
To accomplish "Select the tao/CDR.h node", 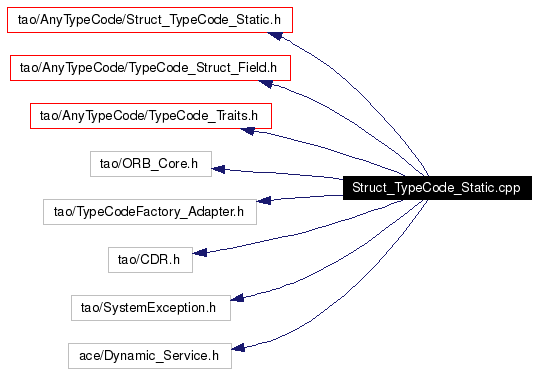I will [150, 260].
